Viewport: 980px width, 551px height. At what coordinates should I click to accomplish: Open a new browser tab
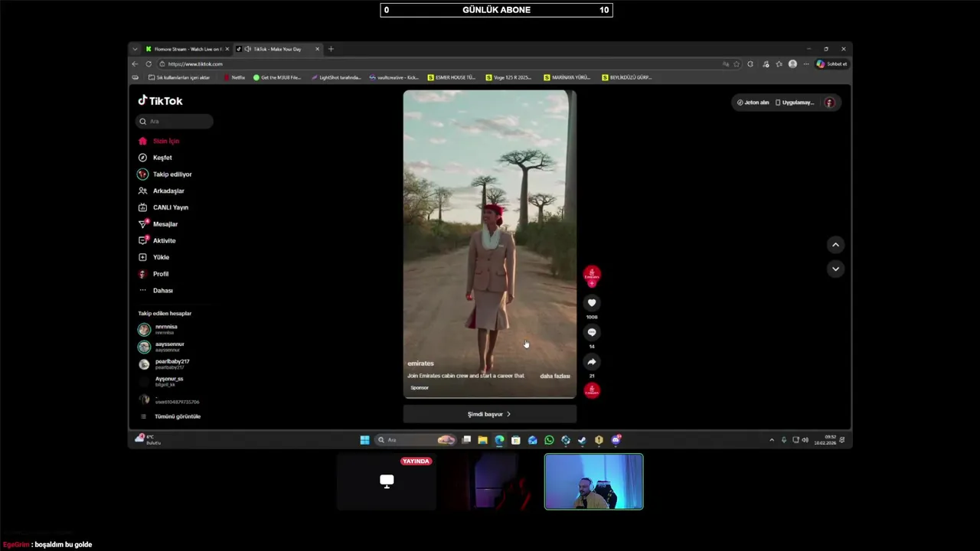(331, 49)
